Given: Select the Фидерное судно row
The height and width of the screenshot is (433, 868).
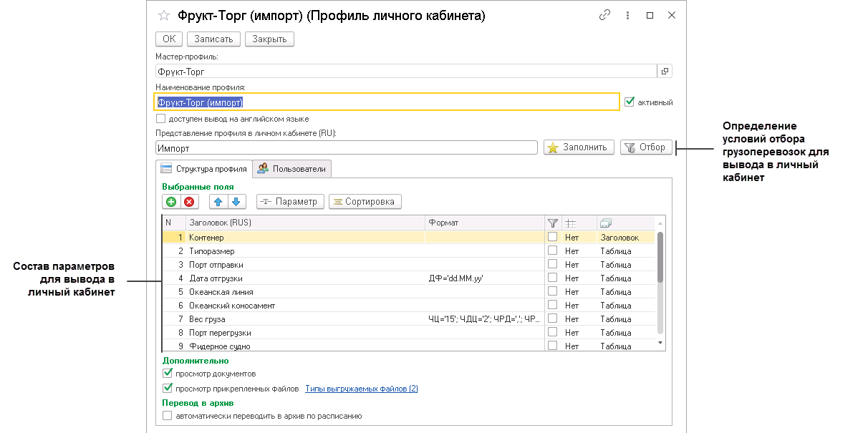Looking at the screenshot, I should [409, 345].
